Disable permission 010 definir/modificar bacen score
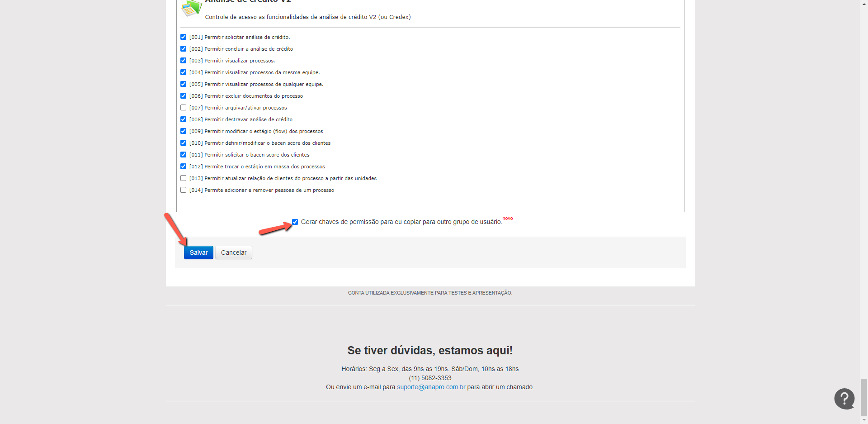Viewport: 868px width, 424px height. (x=183, y=143)
